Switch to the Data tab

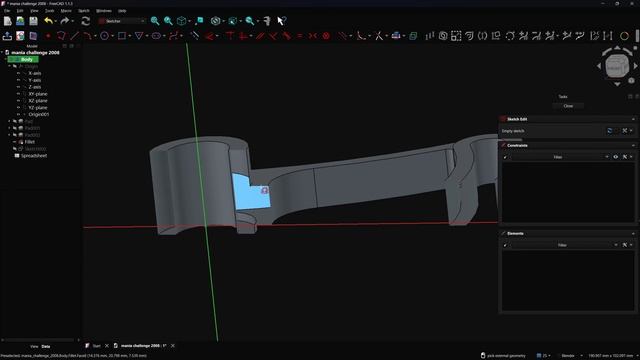tap(46, 347)
